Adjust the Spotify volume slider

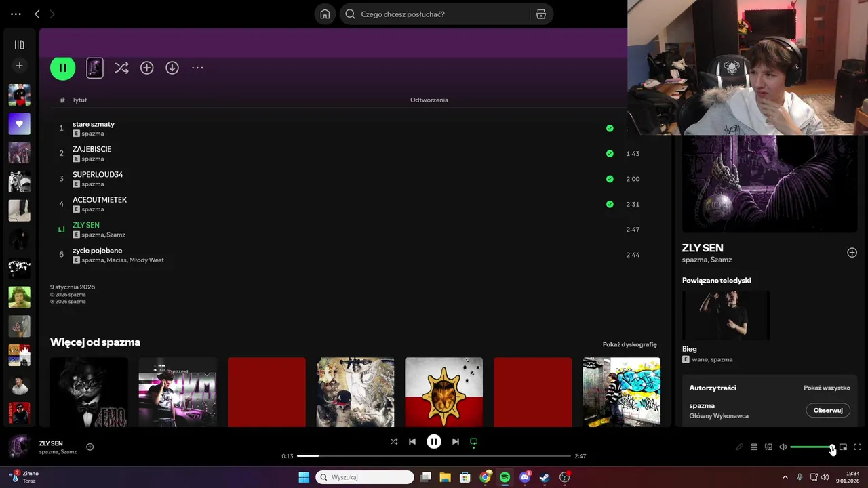[812, 447]
